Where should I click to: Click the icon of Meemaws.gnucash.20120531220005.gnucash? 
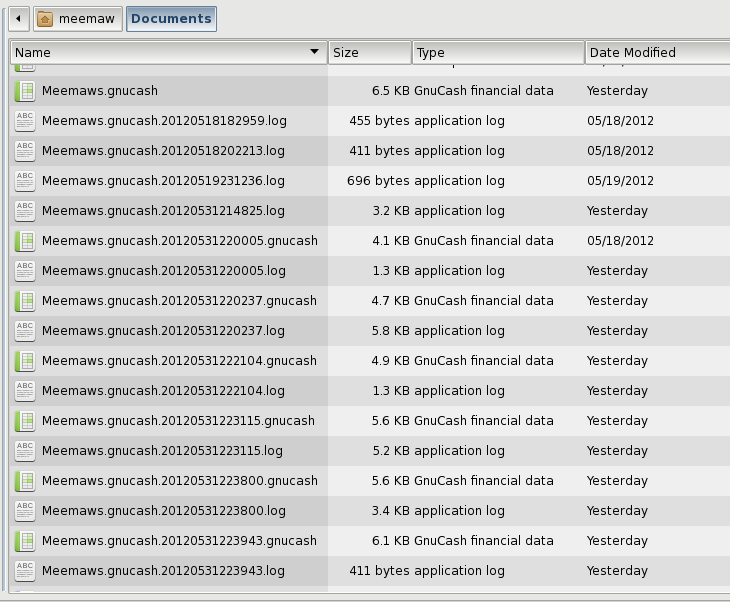[x=25, y=241]
